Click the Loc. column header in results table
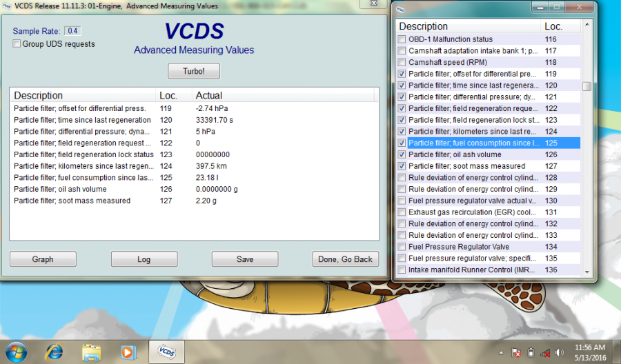 click(169, 95)
